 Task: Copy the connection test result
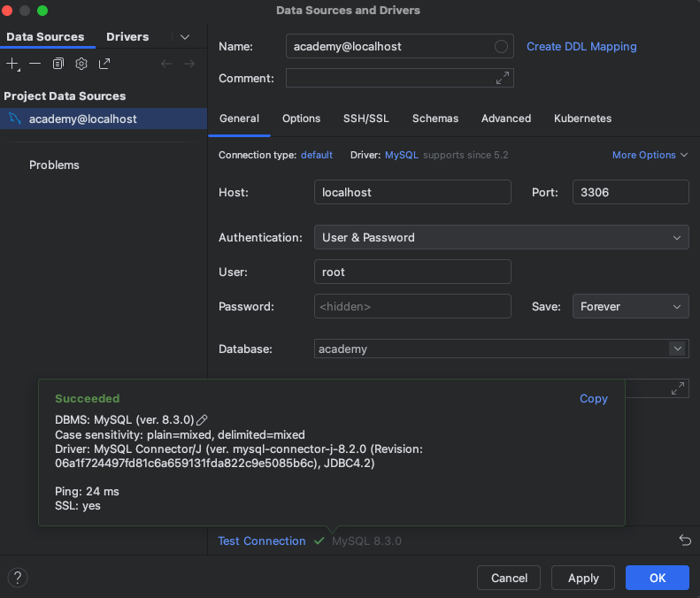(593, 398)
